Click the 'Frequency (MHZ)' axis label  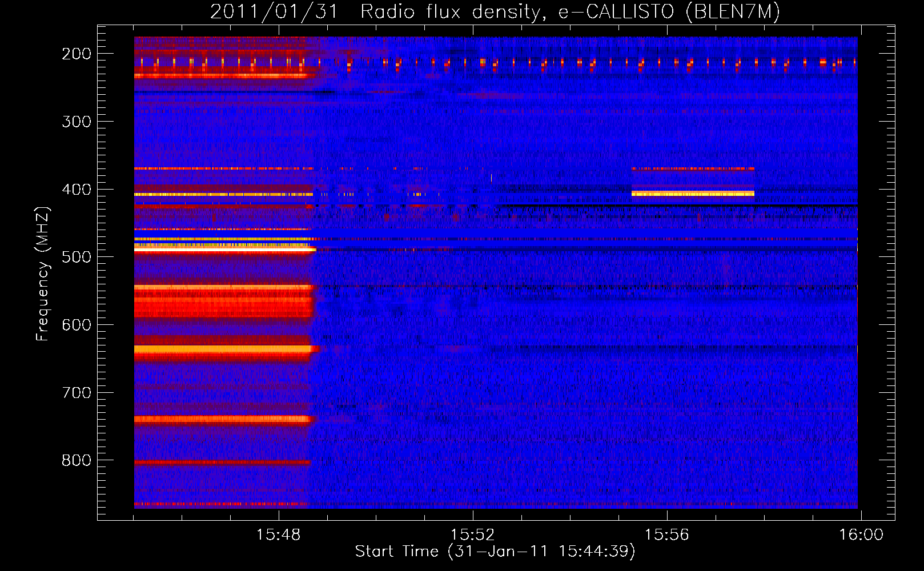pyautogui.click(x=43, y=274)
